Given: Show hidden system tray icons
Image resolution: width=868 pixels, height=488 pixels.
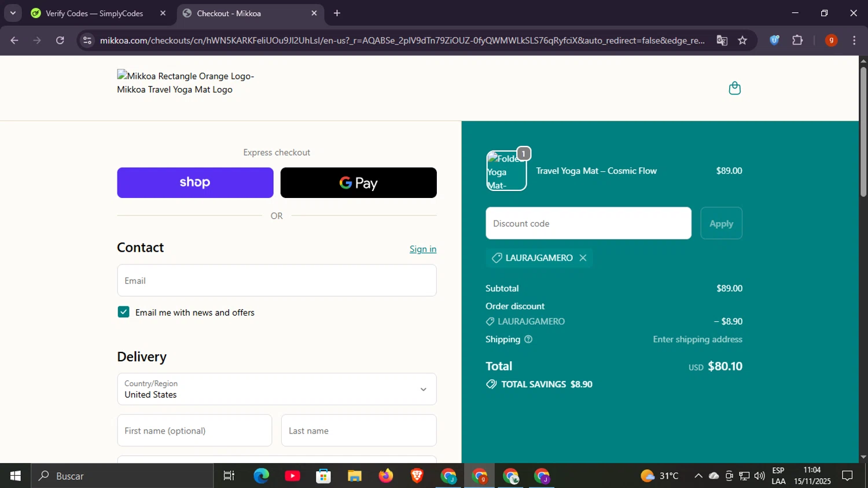Looking at the screenshot, I should click(x=698, y=476).
